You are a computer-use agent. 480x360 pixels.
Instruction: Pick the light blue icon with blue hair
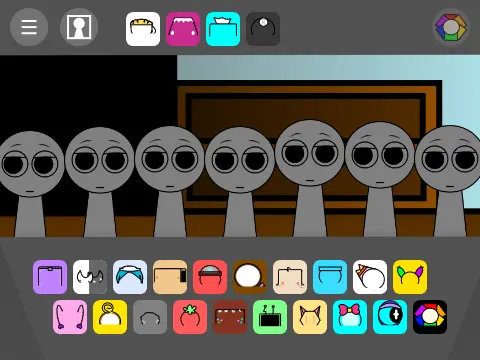coord(130,277)
